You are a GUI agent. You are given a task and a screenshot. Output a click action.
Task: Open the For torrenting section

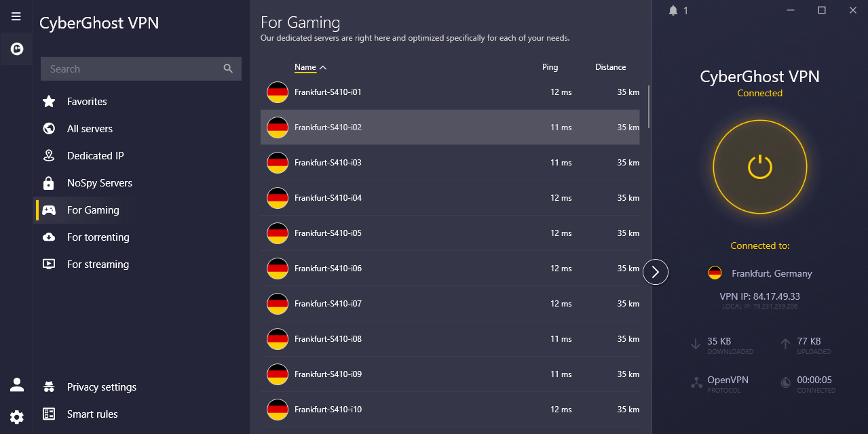coord(98,237)
